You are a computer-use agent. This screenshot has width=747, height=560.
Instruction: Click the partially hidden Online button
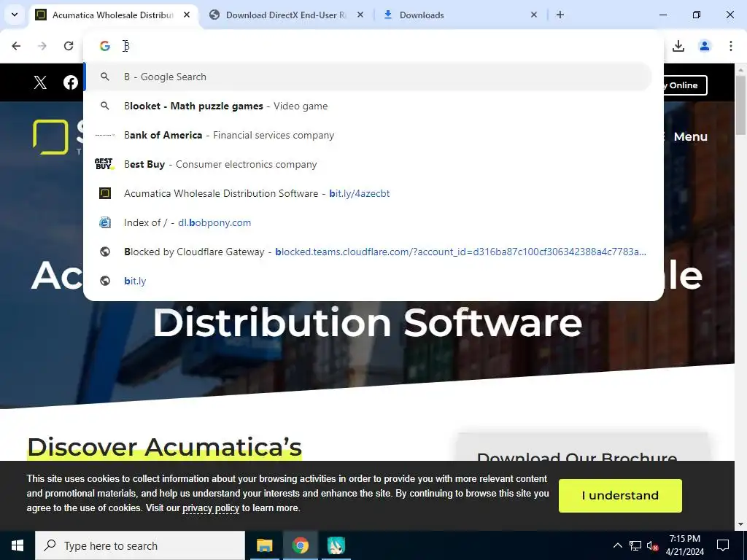coord(685,85)
